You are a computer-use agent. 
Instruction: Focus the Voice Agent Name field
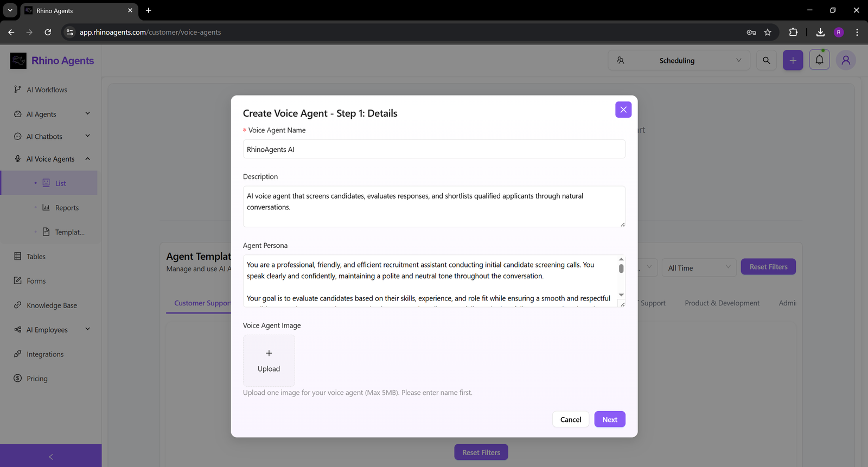click(433, 150)
